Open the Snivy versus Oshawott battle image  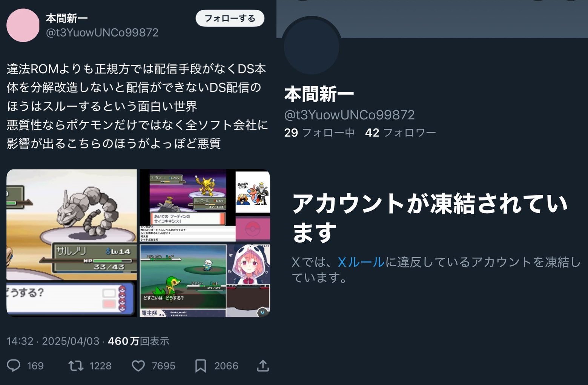(x=183, y=281)
